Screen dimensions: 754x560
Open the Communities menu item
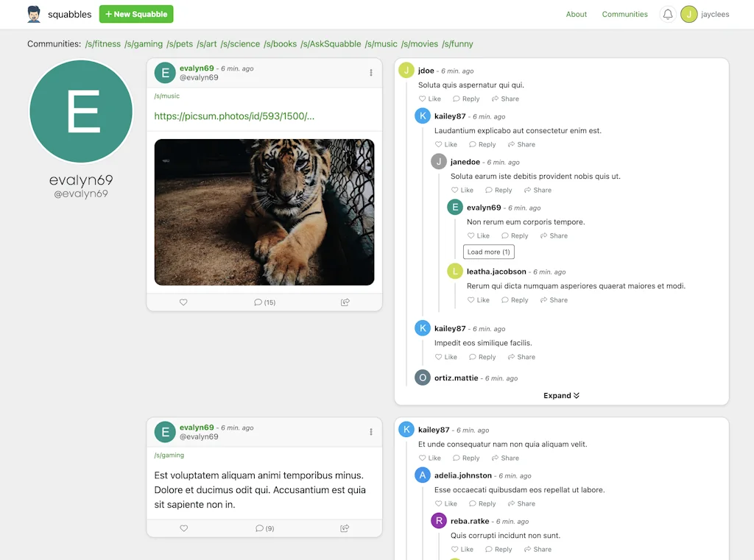click(x=624, y=14)
